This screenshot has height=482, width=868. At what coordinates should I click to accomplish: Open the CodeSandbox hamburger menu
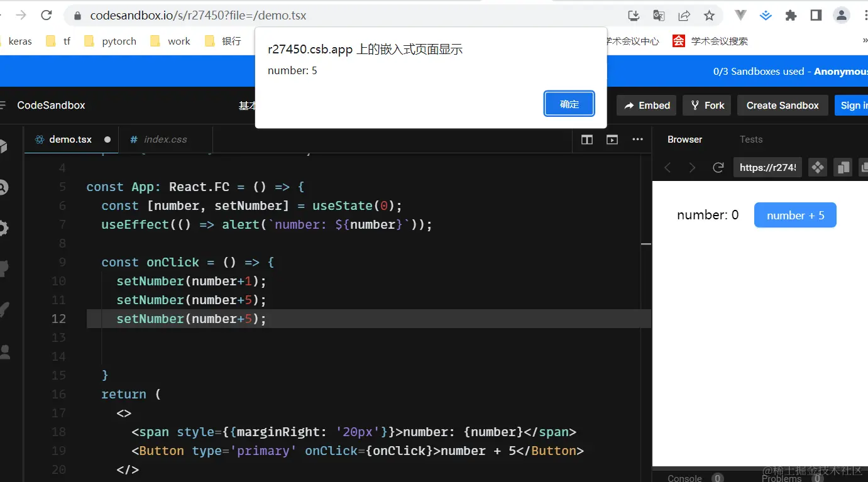pyautogui.click(x=3, y=105)
